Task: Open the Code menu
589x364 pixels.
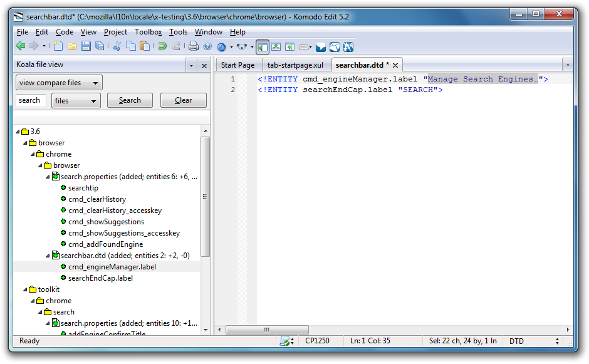Action: click(x=65, y=32)
